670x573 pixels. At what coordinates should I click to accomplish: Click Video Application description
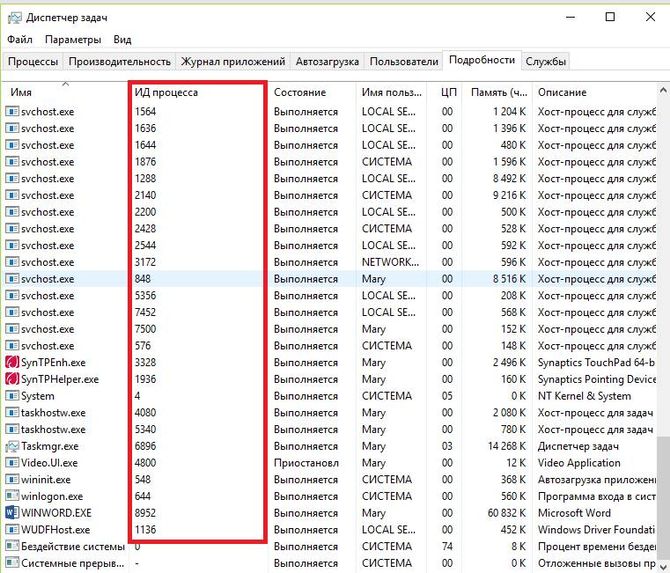pyautogui.click(x=579, y=463)
